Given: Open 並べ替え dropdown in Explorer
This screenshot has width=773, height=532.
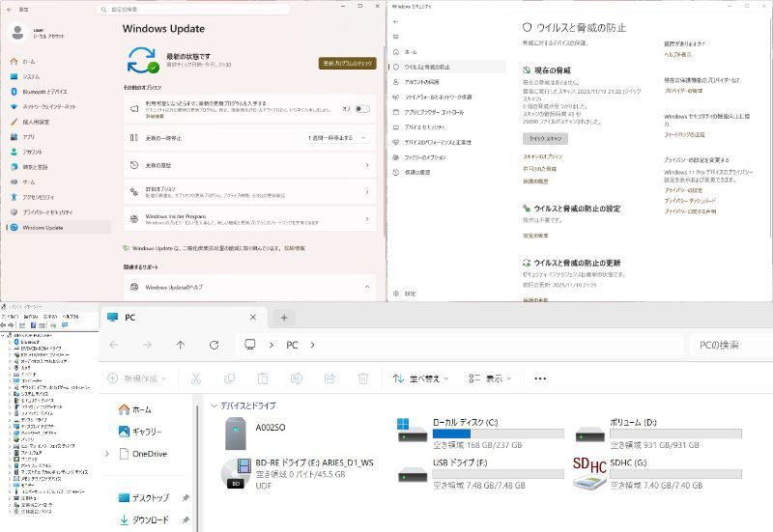Looking at the screenshot, I should [421, 378].
